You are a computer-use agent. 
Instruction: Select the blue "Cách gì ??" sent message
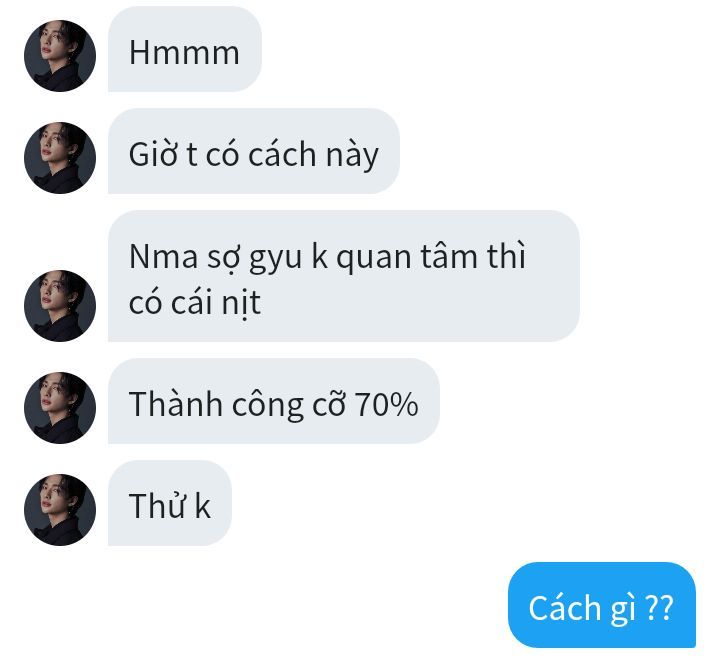602,605
